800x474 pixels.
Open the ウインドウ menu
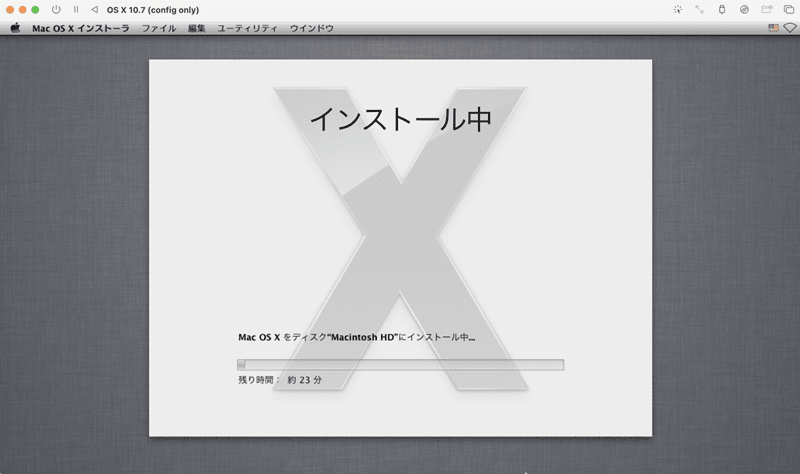pos(312,29)
